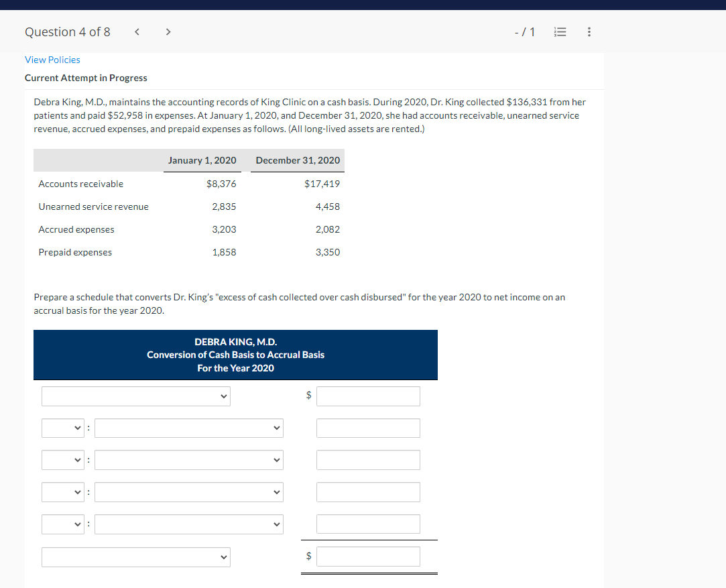Viewport: 726px width, 588px height.
Task: Click the next question chevron
Action: point(168,32)
